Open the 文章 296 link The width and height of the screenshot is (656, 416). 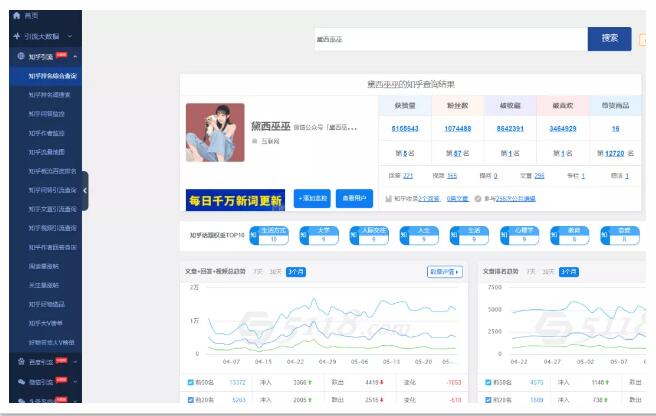tap(539, 176)
